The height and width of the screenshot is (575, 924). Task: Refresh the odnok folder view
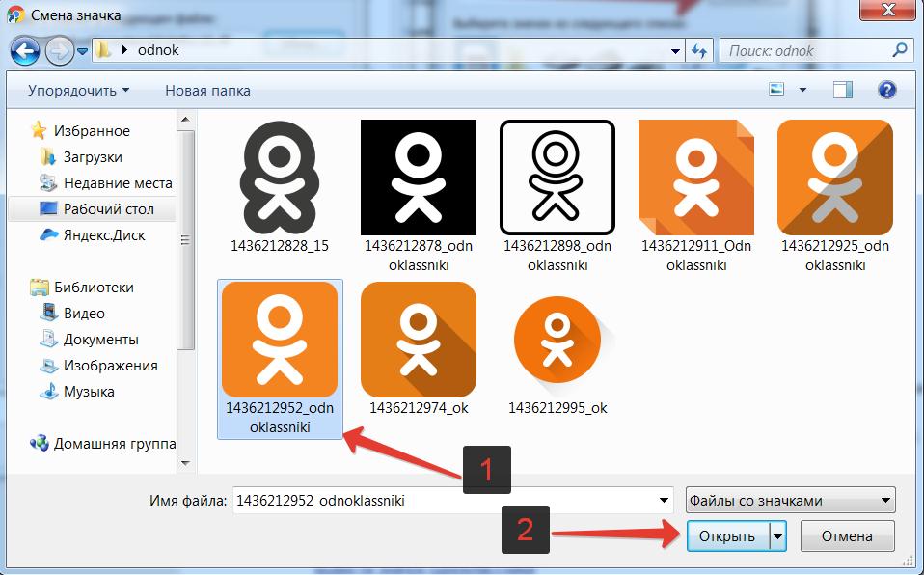click(x=699, y=51)
